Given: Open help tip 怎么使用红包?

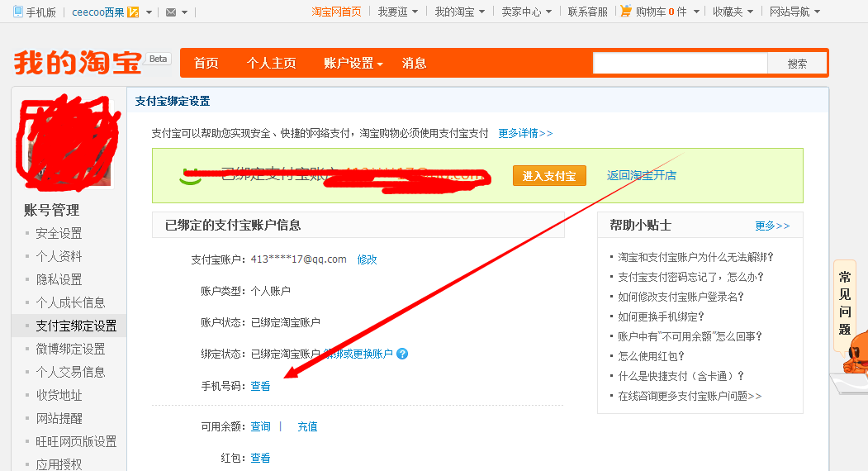Looking at the screenshot, I should pos(651,356).
